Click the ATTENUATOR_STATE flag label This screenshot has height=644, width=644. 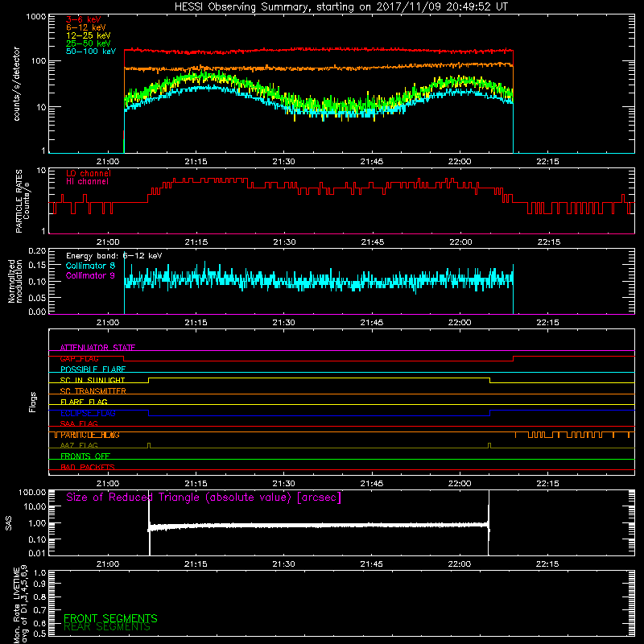tap(97, 348)
